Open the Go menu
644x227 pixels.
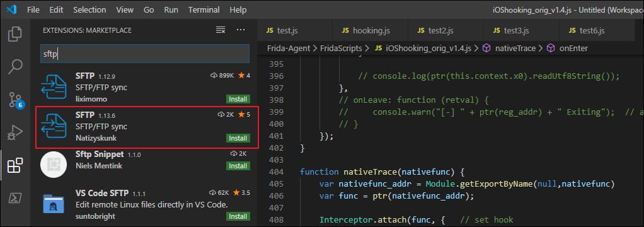[149, 9]
